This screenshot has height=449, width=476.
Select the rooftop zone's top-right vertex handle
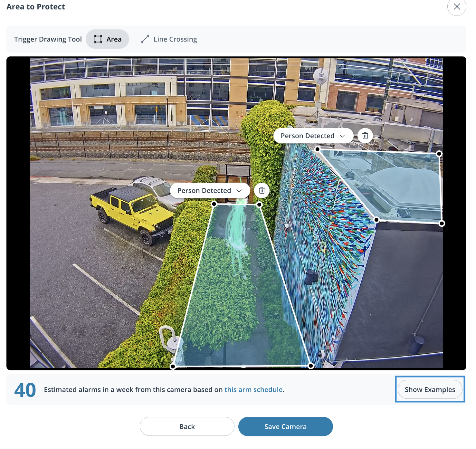point(439,154)
